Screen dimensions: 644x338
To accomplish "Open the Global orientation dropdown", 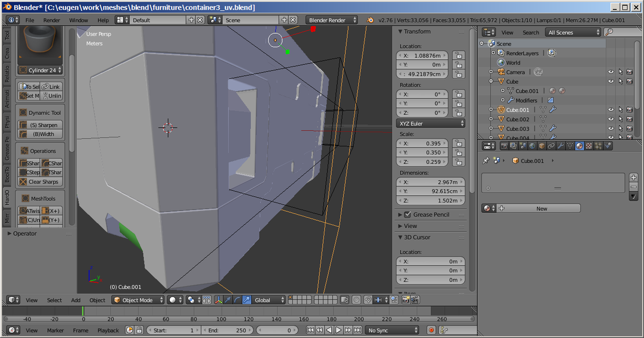I will click(x=268, y=300).
